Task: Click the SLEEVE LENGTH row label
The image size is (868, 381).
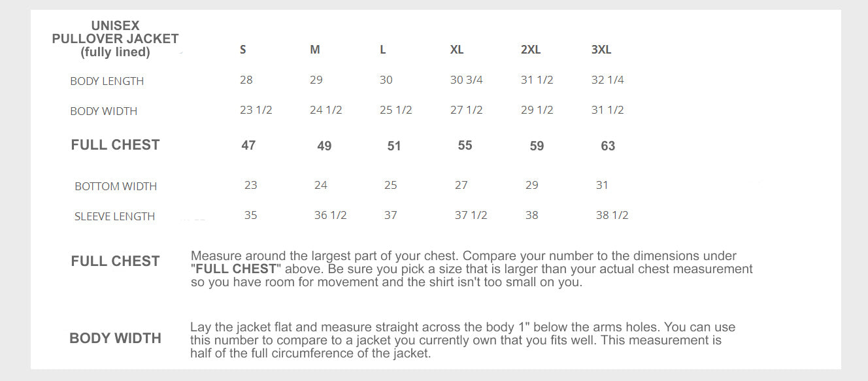Action: [x=114, y=216]
